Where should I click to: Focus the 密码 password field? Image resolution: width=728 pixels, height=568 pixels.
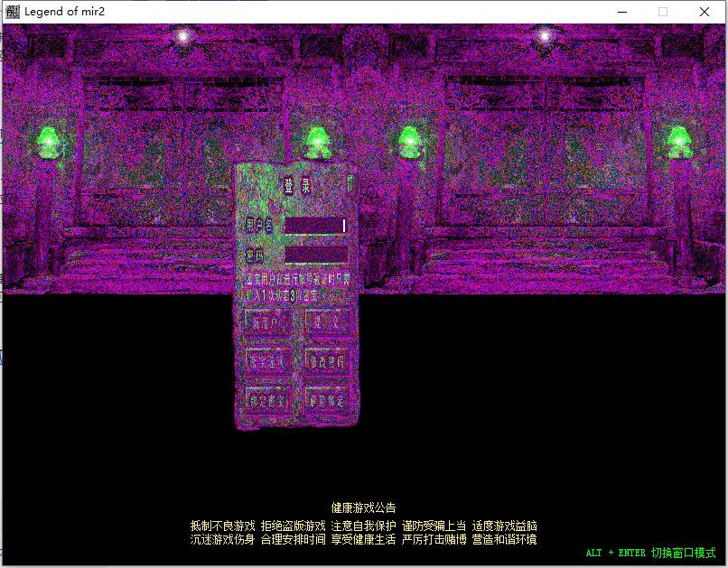pos(315,254)
